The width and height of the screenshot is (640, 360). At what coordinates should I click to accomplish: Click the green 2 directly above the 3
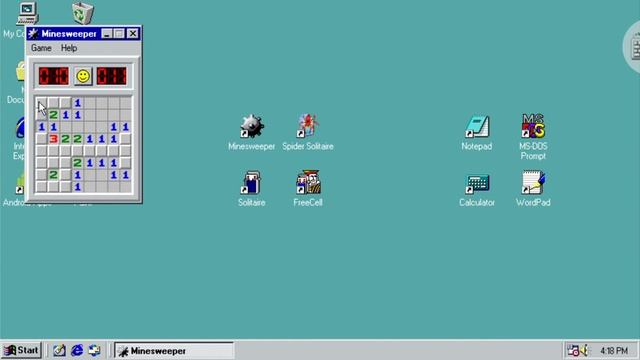click(x=53, y=115)
